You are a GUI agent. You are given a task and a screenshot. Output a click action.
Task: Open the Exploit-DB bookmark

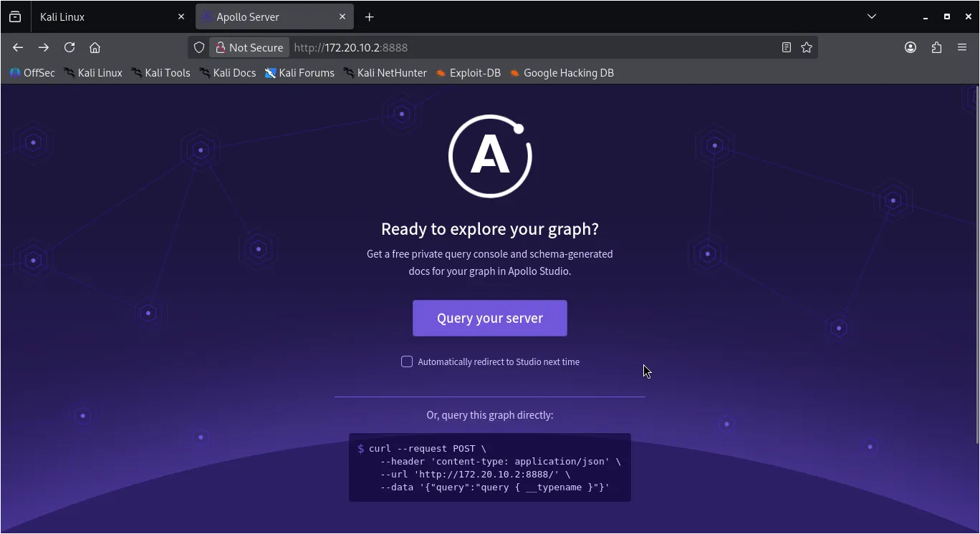point(469,72)
